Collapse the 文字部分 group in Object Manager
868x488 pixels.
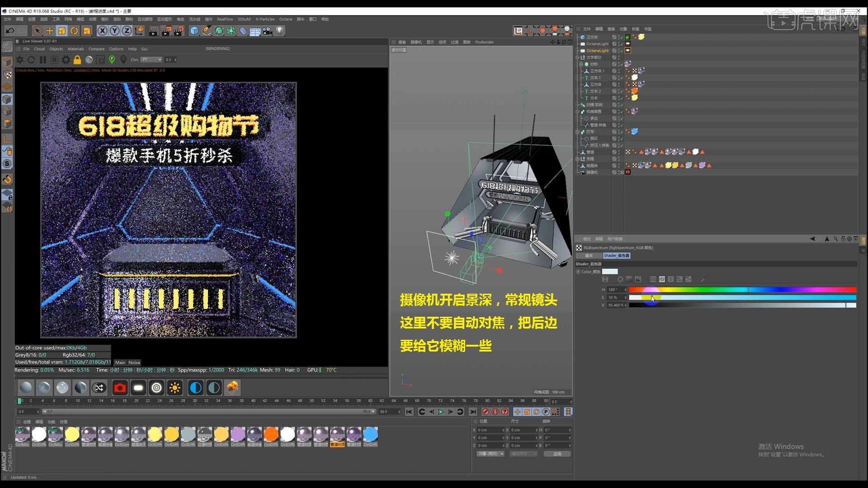coord(578,57)
